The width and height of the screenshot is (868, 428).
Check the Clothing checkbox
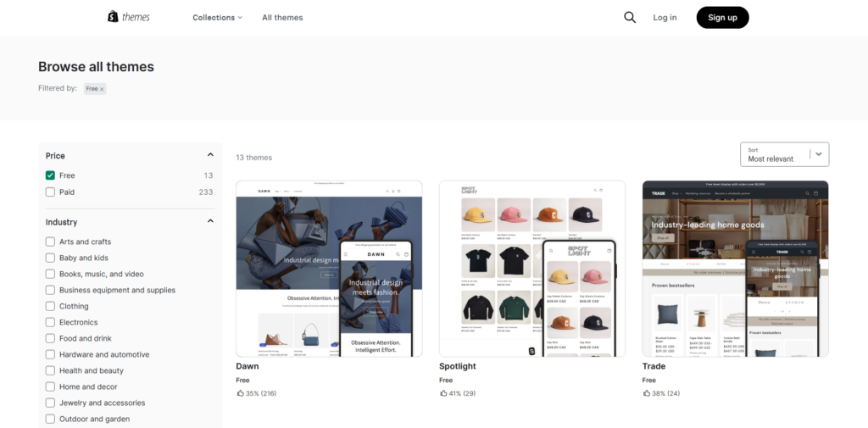pos(50,306)
